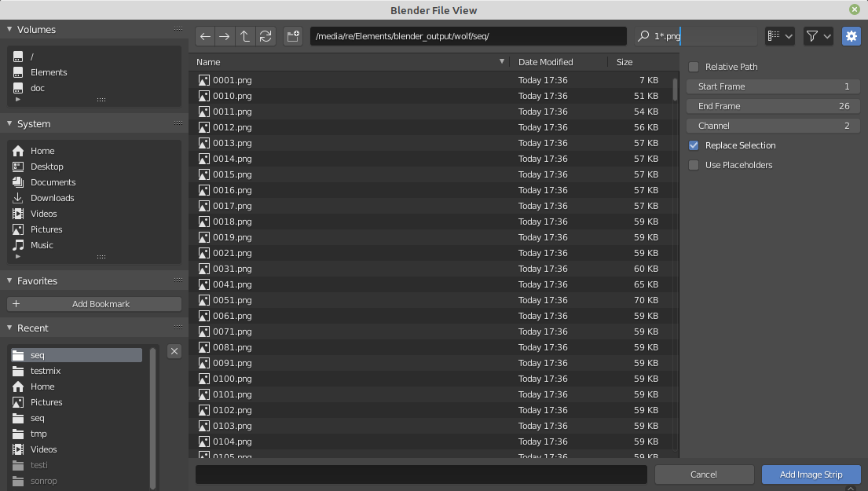The image size is (868, 491).
Task: Expand more volumes with small arrow
Action: tap(18, 100)
